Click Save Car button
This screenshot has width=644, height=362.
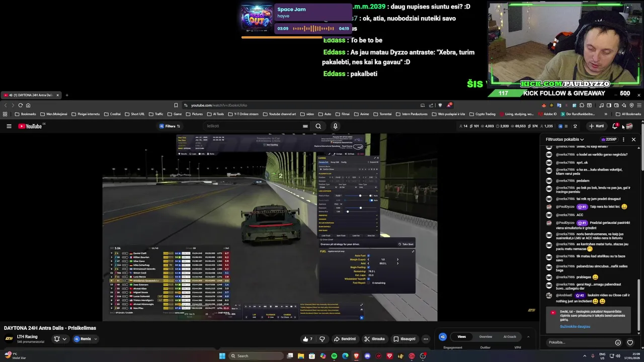click(x=371, y=235)
